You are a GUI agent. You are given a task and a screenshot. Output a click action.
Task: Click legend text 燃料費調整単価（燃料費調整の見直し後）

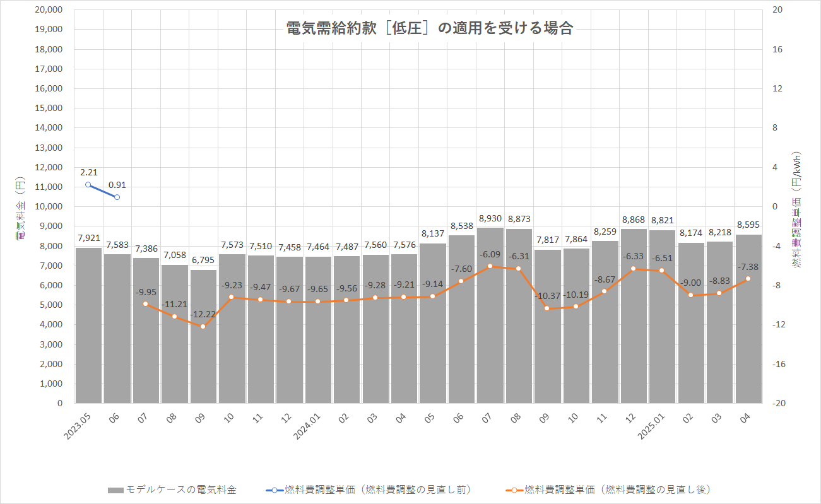(618, 490)
